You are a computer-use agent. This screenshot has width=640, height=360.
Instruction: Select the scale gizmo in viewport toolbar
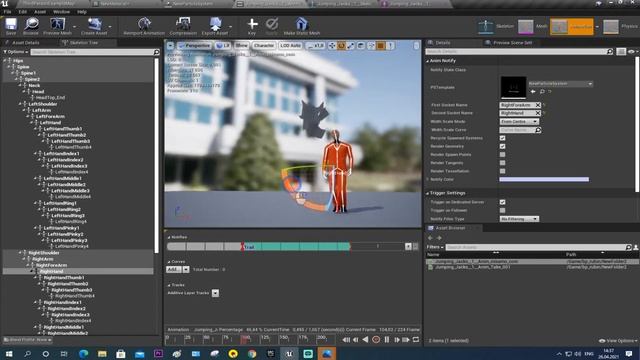tap(351, 46)
